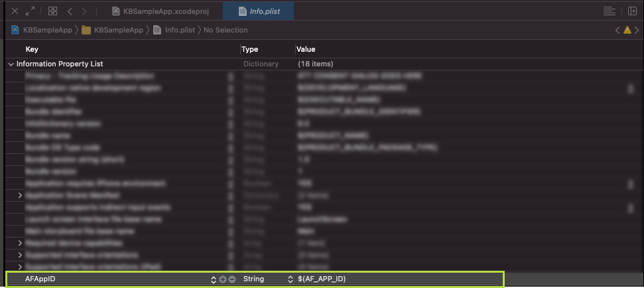
Task: Click the plus button on AFAppID row
Action: (x=223, y=279)
